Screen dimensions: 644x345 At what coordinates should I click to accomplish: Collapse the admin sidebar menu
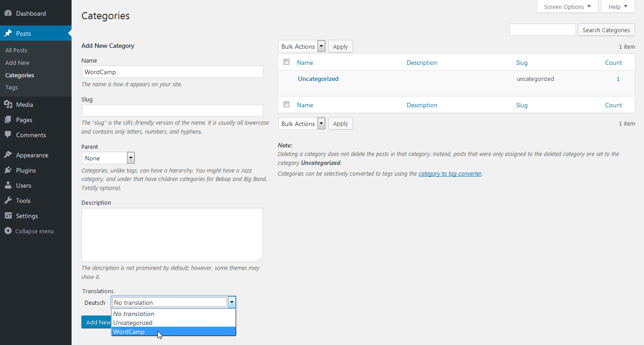tap(29, 231)
